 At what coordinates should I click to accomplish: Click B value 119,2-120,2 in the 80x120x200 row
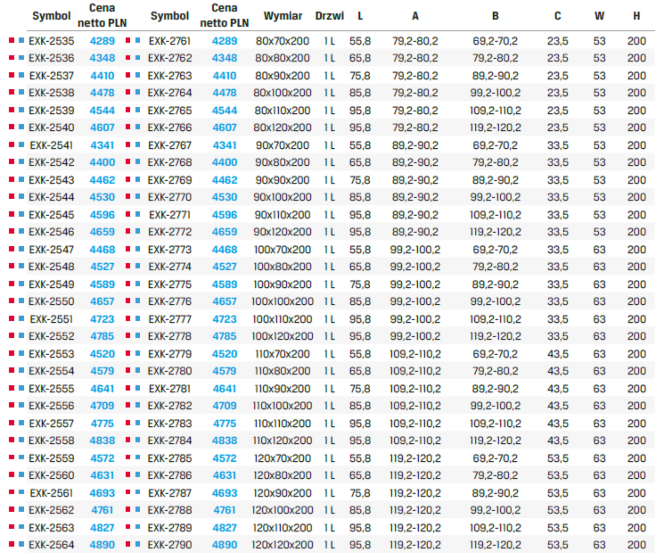point(495,128)
